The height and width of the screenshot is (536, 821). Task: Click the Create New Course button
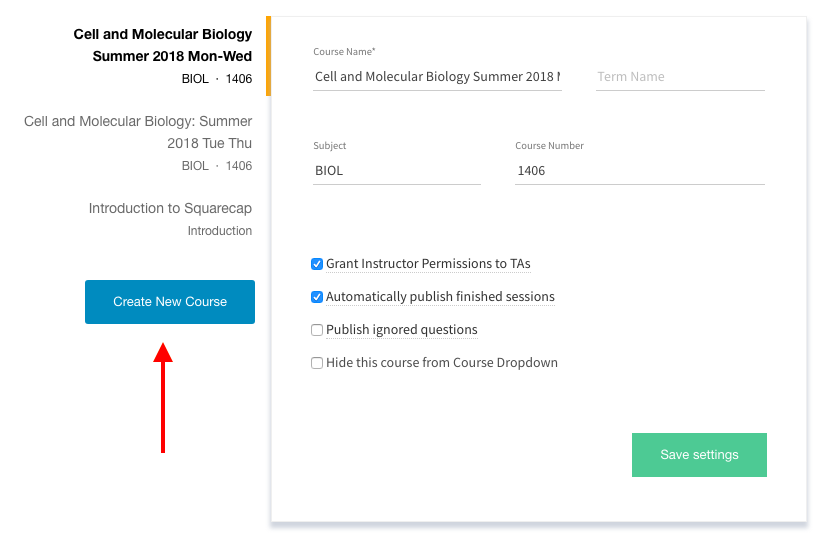point(170,302)
